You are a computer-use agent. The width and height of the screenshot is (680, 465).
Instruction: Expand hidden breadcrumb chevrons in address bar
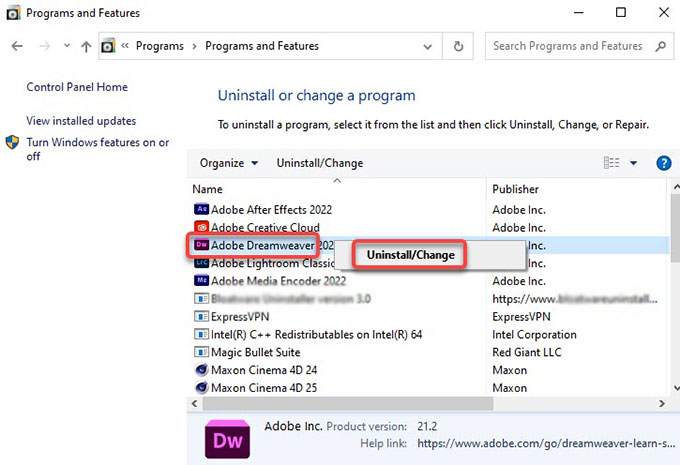(125, 46)
